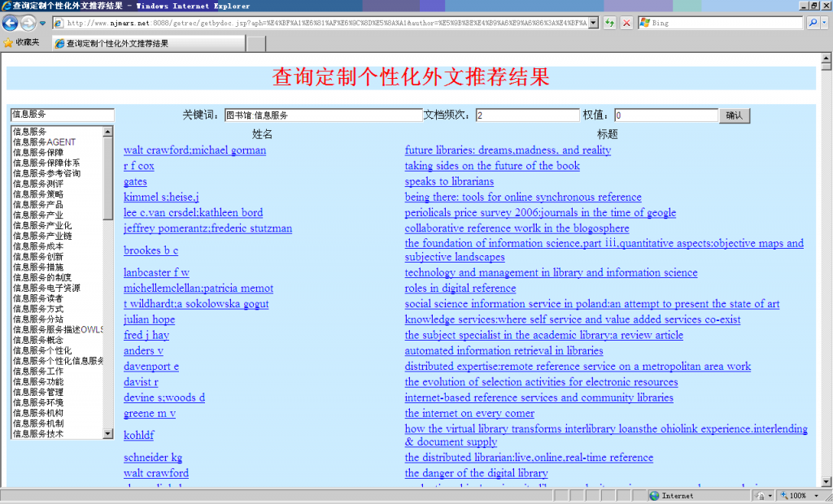Click the empty New Tab button
Screen dimensions: 833x504
coord(256,44)
